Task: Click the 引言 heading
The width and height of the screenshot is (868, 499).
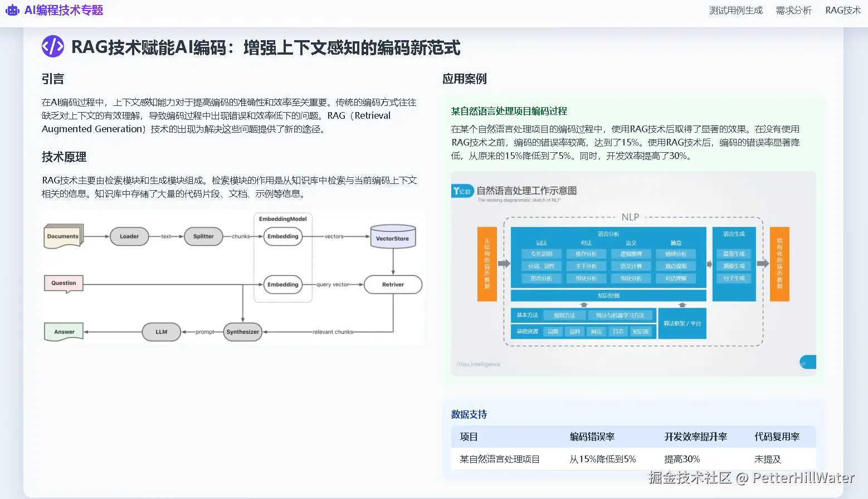Action: pos(53,79)
